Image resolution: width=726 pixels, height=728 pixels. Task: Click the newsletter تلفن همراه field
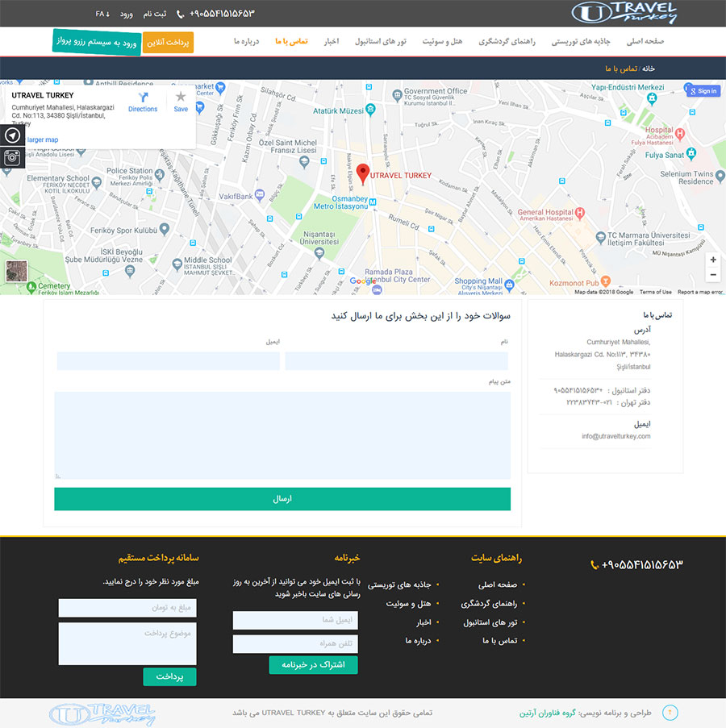pos(295,644)
